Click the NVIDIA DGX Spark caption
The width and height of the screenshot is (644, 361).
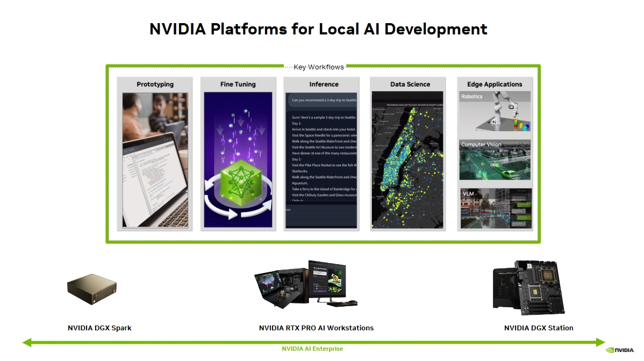tap(99, 328)
